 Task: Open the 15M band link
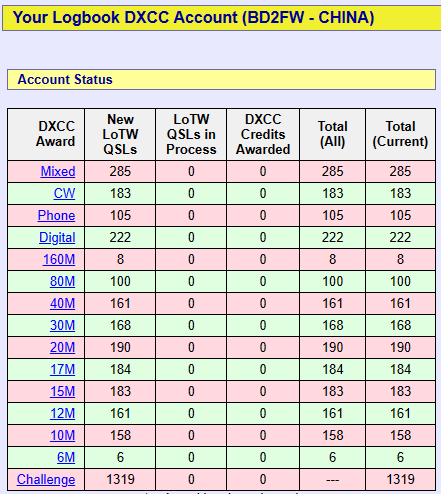click(63, 392)
